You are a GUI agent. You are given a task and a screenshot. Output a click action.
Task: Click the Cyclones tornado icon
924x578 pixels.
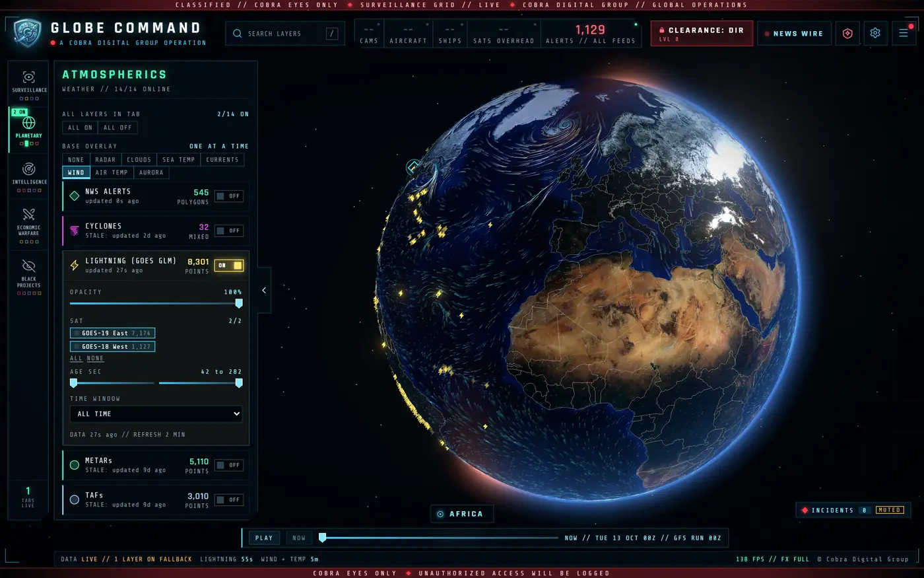coord(75,231)
